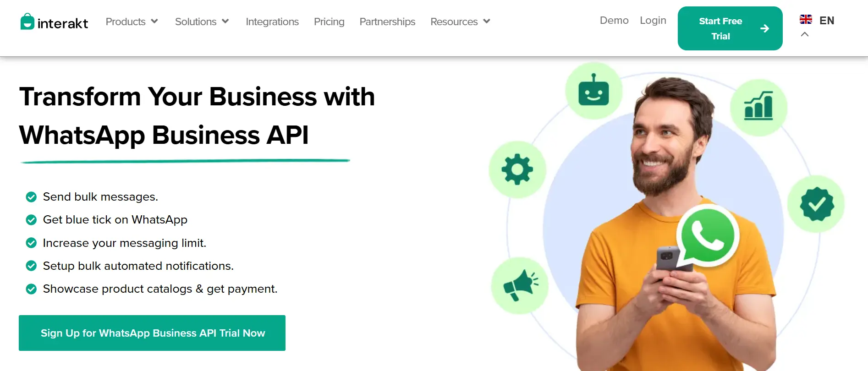
Task: Click the Login link
Action: coord(653,20)
